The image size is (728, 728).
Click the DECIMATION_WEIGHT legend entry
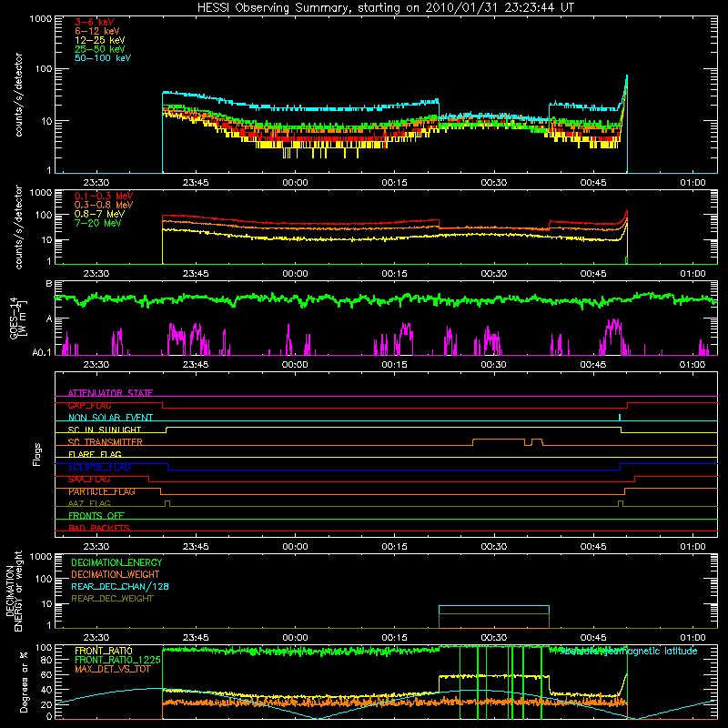click(116, 574)
